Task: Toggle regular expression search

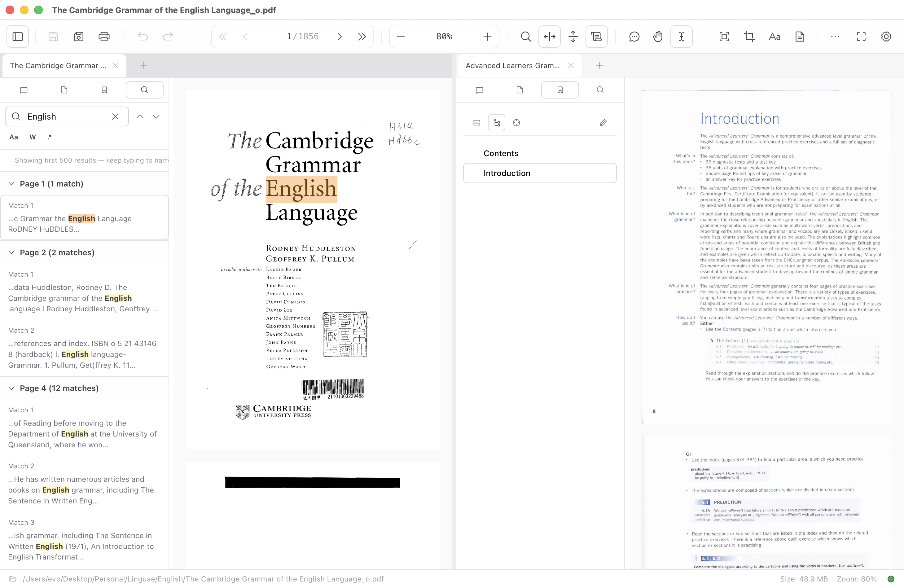Action: tap(49, 137)
